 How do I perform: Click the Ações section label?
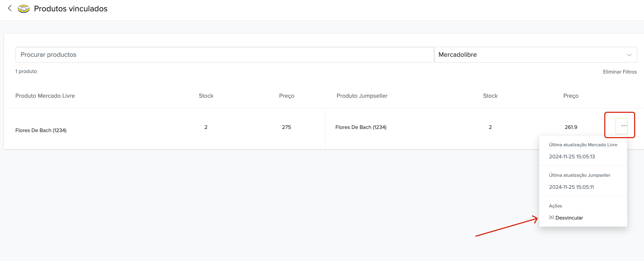point(555,206)
